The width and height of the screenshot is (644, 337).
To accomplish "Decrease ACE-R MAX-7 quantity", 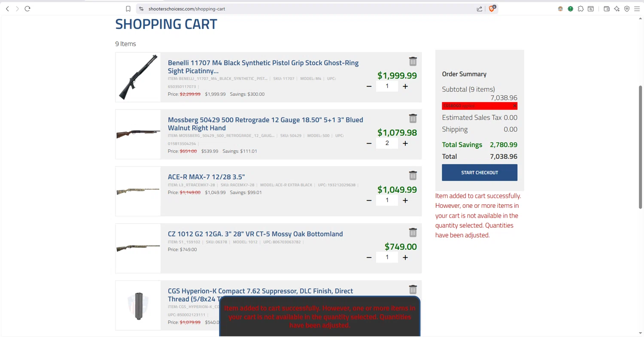I will point(369,200).
